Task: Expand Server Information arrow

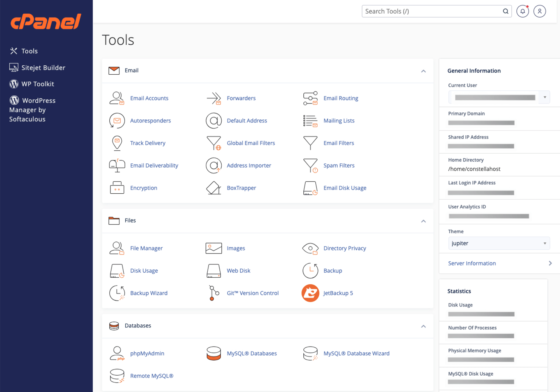Action: point(550,263)
